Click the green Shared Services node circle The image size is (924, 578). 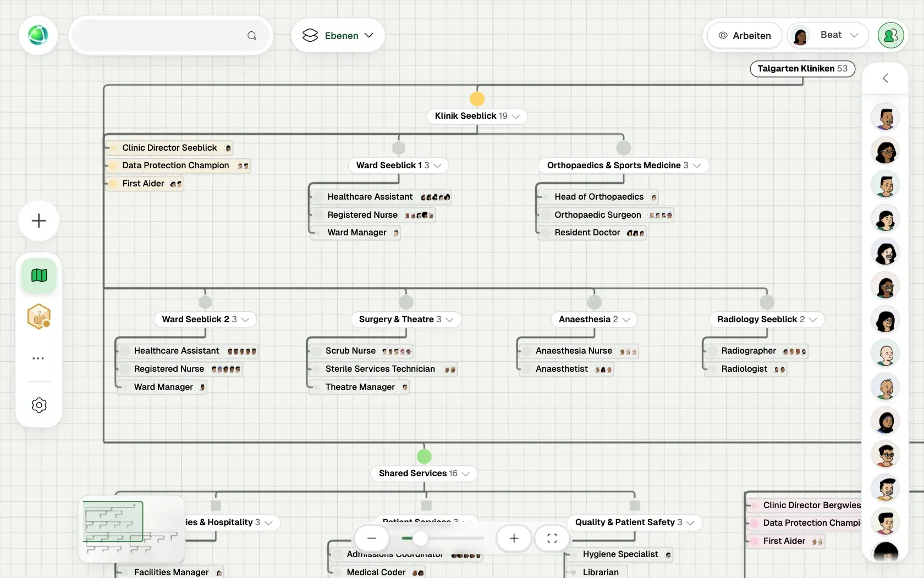[424, 456]
